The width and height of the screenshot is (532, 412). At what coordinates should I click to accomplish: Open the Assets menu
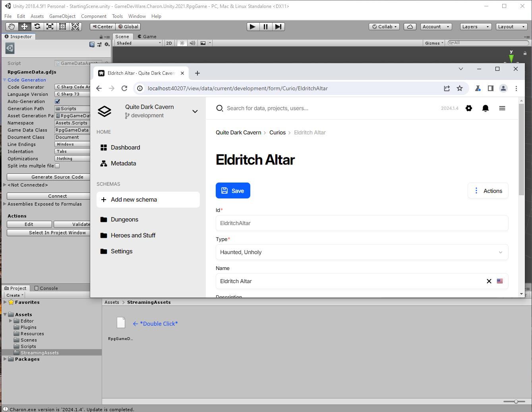(x=37, y=16)
